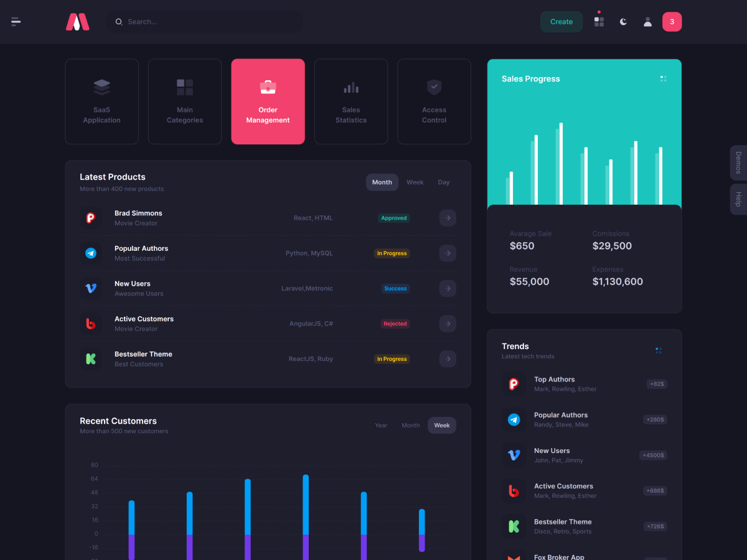747x560 pixels.
Task: Expand the Active Customers product row
Action: (448, 323)
